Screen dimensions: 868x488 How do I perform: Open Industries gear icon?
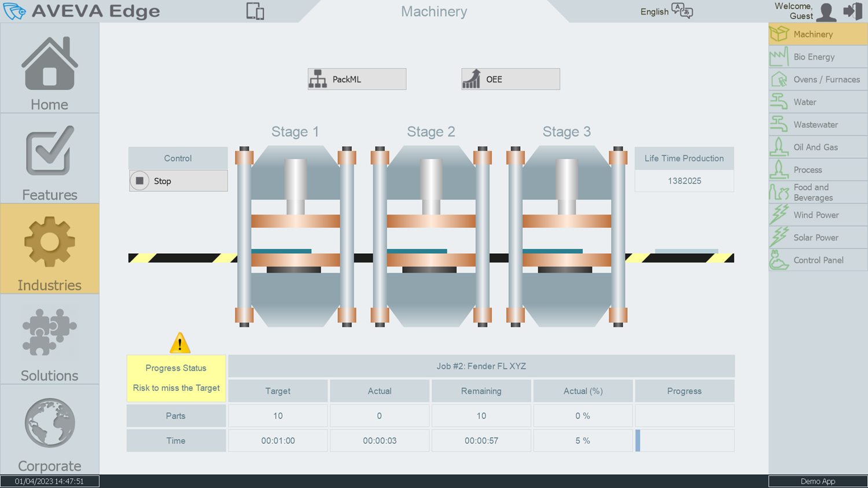pyautogui.click(x=50, y=242)
